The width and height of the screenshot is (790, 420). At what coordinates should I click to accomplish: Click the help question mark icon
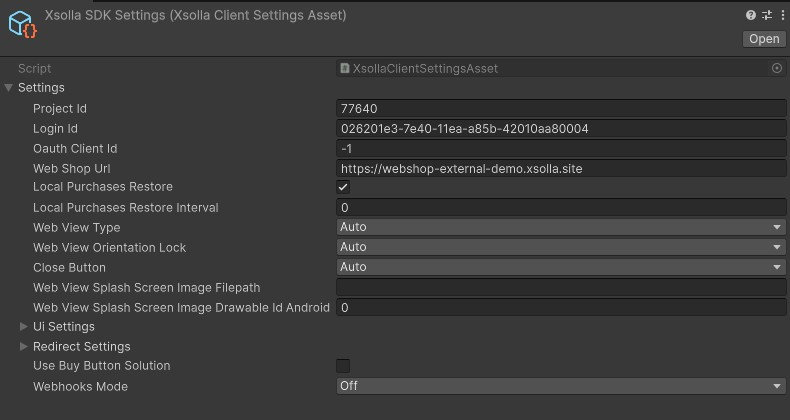click(x=751, y=15)
